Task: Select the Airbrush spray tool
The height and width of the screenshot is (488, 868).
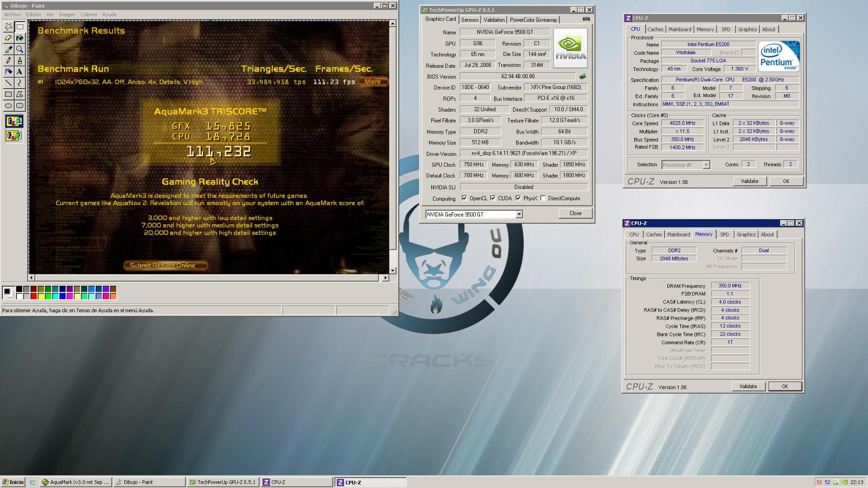Action: [8, 72]
